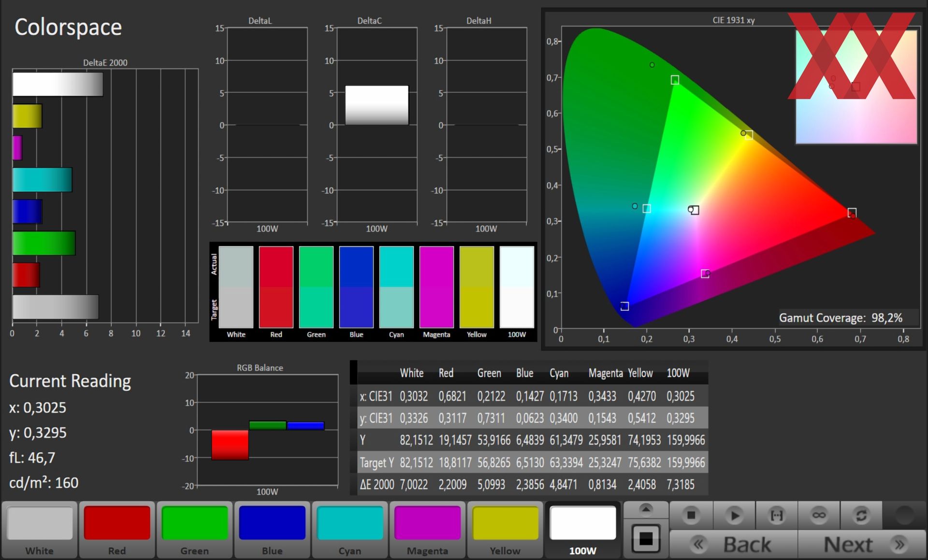Click the Blue y CIE31 value 0,0623
This screenshot has height=560, width=928.
pyautogui.click(x=530, y=418)
